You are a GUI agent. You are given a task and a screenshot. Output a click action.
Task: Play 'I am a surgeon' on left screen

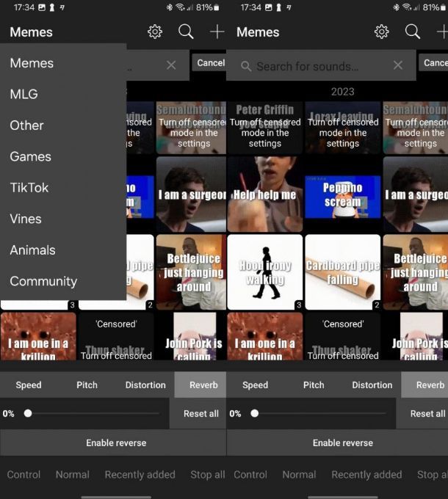coord(191,194)
